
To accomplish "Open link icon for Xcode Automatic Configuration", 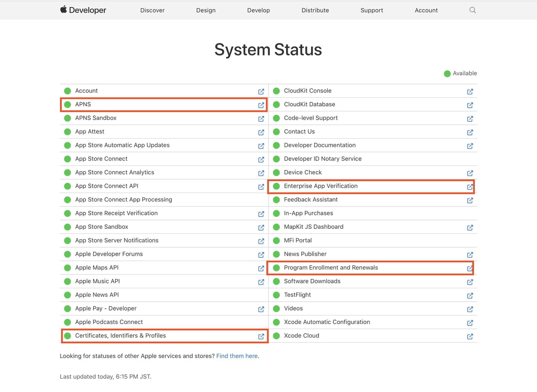I will [470, 323].
